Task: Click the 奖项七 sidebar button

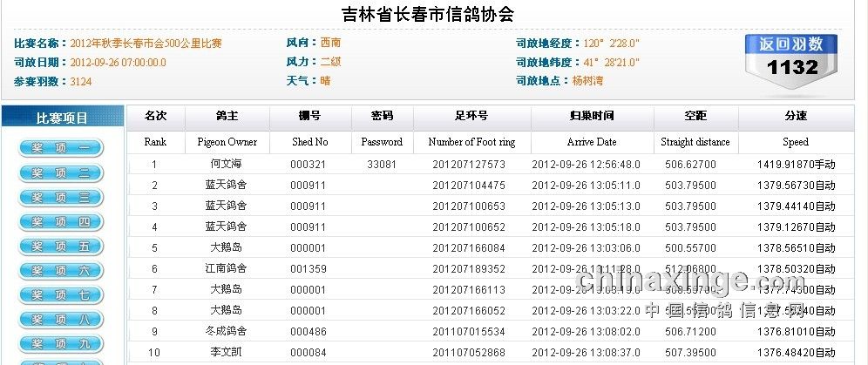Action: [61, 295]
